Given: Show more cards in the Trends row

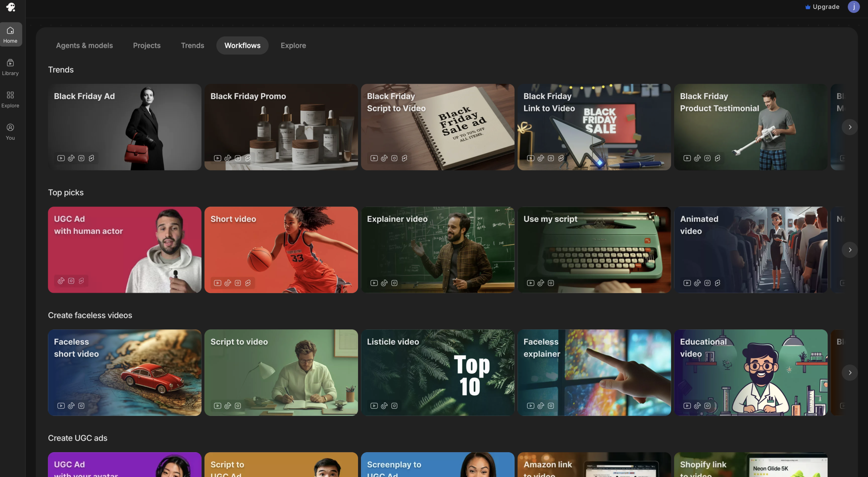Looking at the screenshot, I should tap(850, 127).
